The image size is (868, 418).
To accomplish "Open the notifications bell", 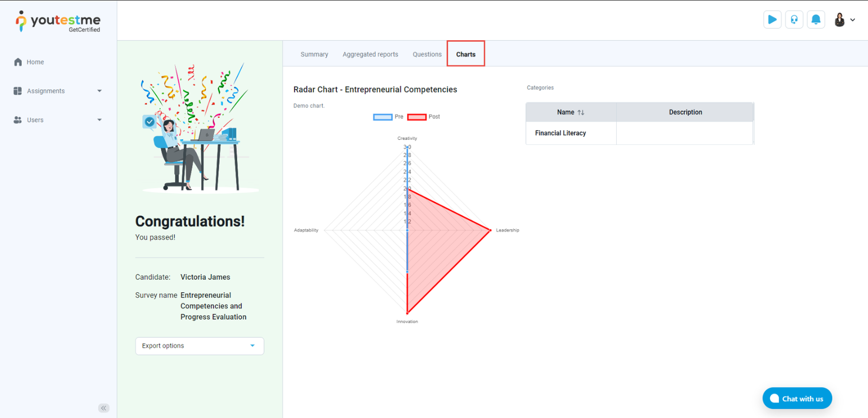I will (815, 20).
